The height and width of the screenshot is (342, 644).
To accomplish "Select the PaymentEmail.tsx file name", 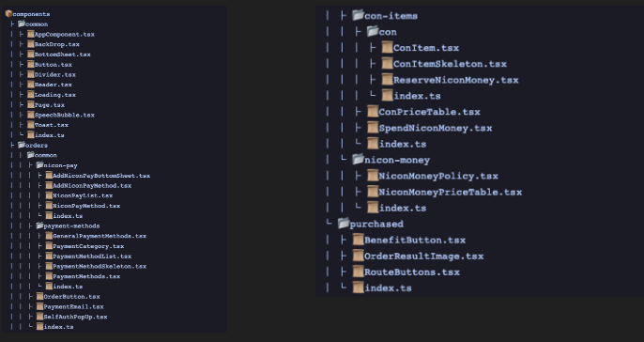I will tap(73, 306).
